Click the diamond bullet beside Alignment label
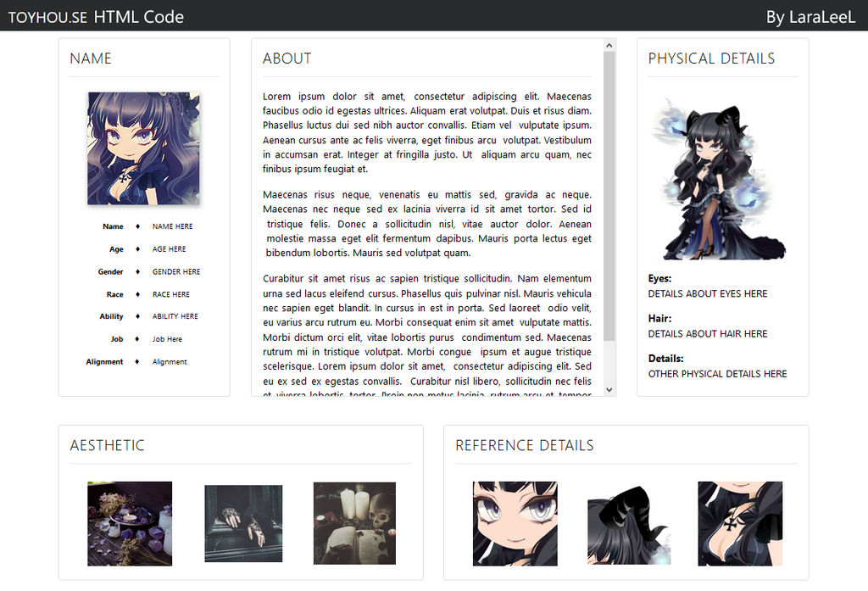Image resolution: width=868 pixels, height=591 pixels. [137, 362]
